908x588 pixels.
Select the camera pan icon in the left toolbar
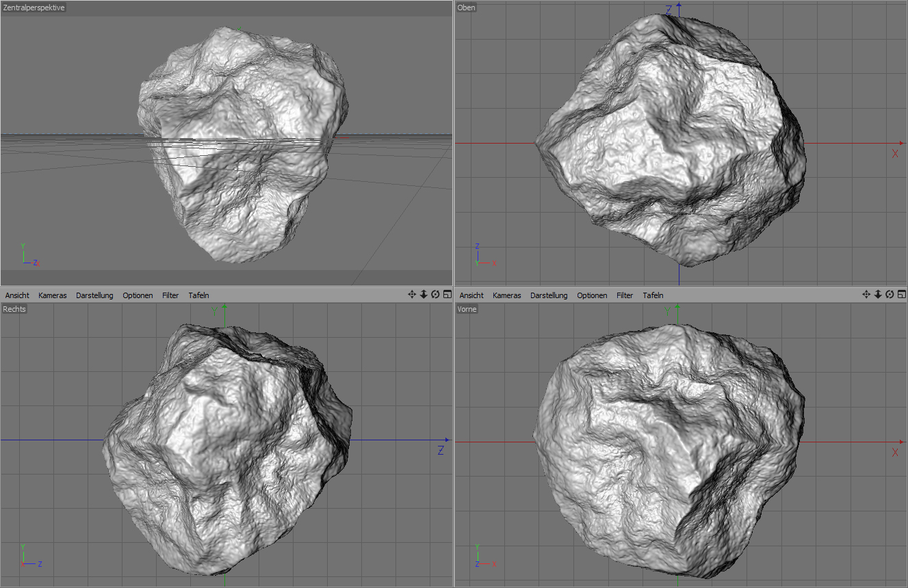[412, 294]
